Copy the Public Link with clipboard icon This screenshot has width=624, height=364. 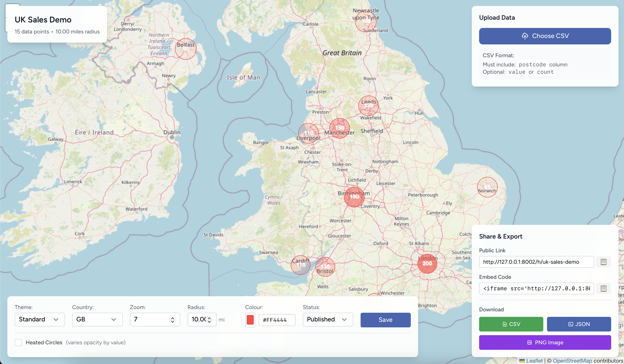pyautogui.click(x=603, y=262)
